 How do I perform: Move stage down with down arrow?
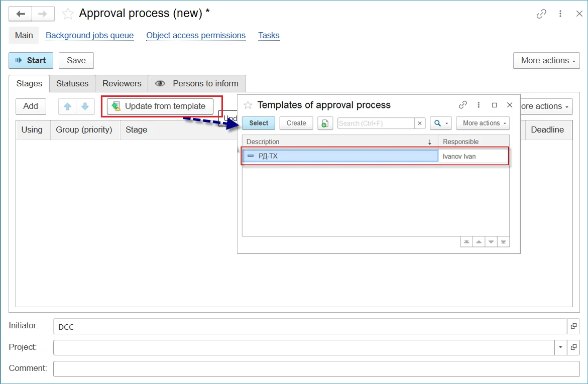(x=85, y=106)
